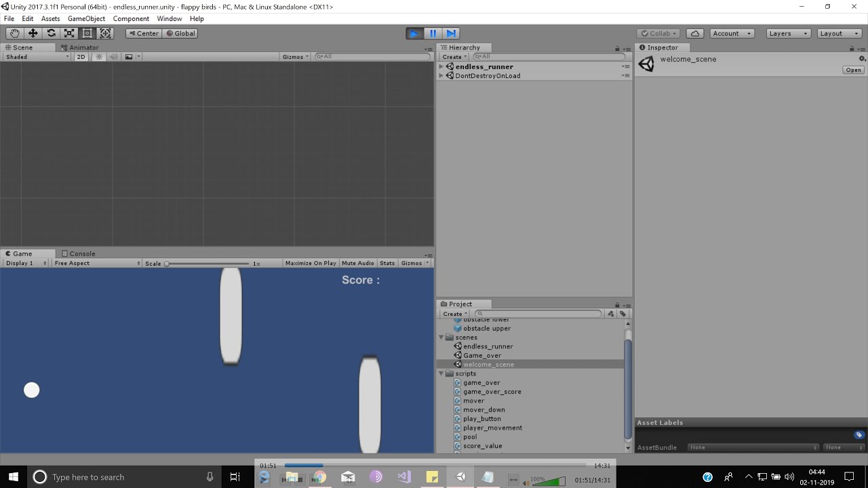Screen dimensions: 868x488
Task: Open the Task View taskbar icon
Action: [x=235, y=477]
